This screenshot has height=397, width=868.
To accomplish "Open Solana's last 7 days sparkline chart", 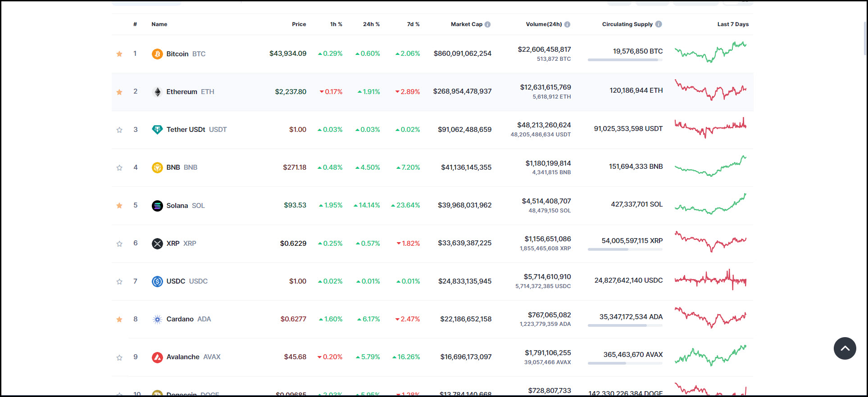I will (x=710, y=204).
